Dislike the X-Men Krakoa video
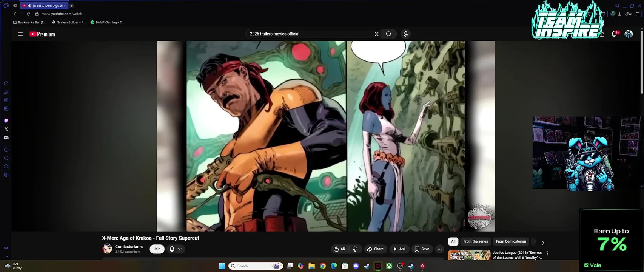This screenshot has width=644, height=272. [x=355, y=249]
